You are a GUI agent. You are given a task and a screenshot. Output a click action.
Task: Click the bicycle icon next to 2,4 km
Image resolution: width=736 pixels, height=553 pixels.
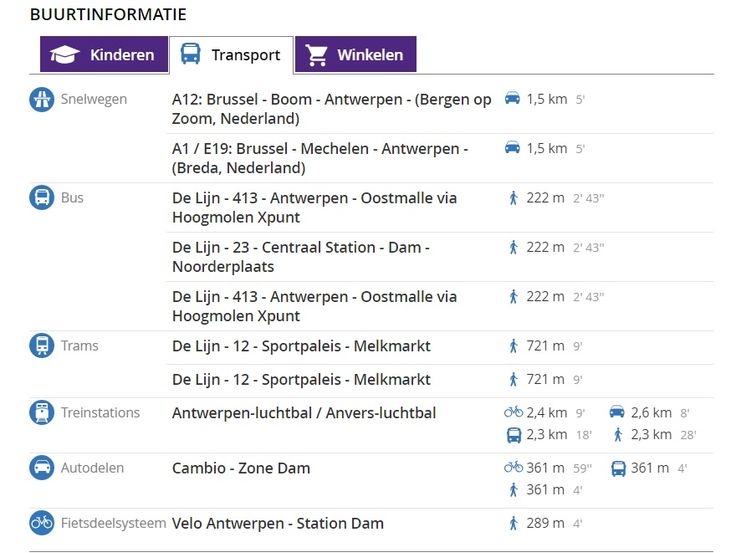tap(514, 413)
